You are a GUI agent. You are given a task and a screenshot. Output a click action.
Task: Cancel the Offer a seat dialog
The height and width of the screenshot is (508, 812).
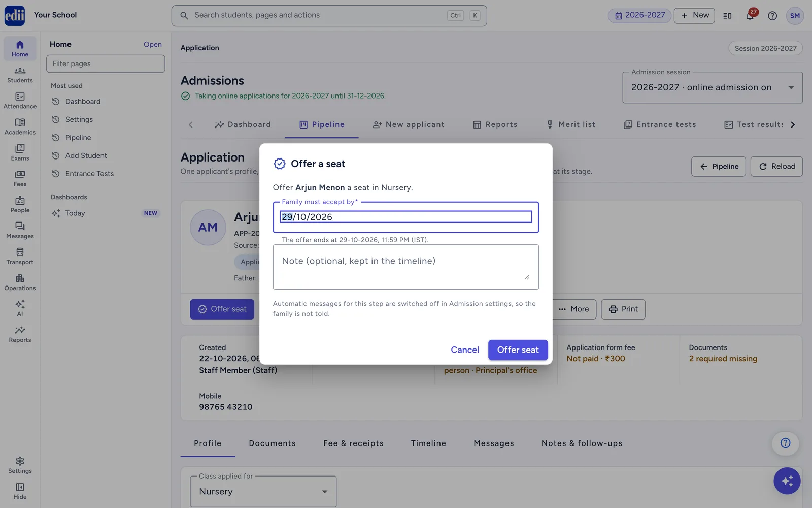(x=464, y=350)
